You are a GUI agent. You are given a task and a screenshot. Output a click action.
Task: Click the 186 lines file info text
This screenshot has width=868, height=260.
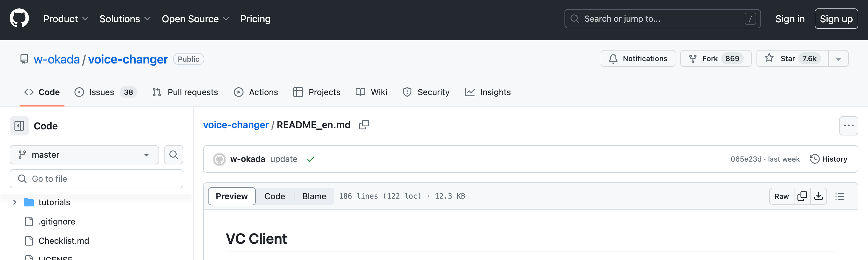click(402, 196)
